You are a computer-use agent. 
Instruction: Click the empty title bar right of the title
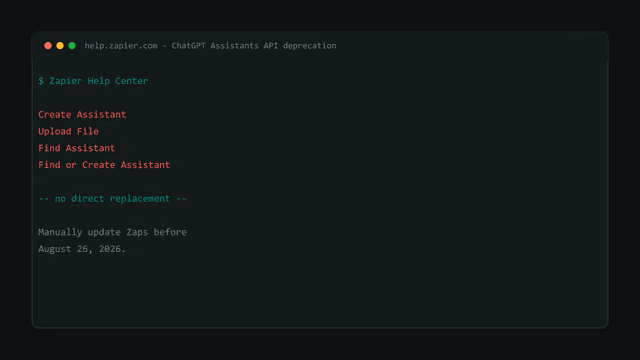[469, 46]
